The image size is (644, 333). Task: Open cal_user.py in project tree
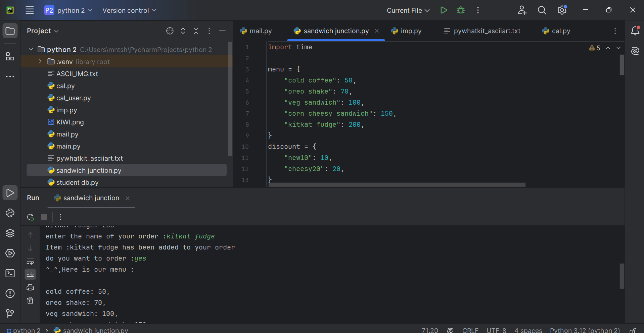[x=74, y=98]
